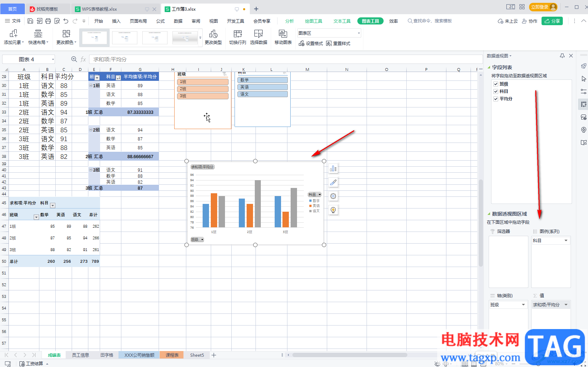Collapse the 3班 group in the pivot table
Screen dimensions: 588x367
pos(91,170)
